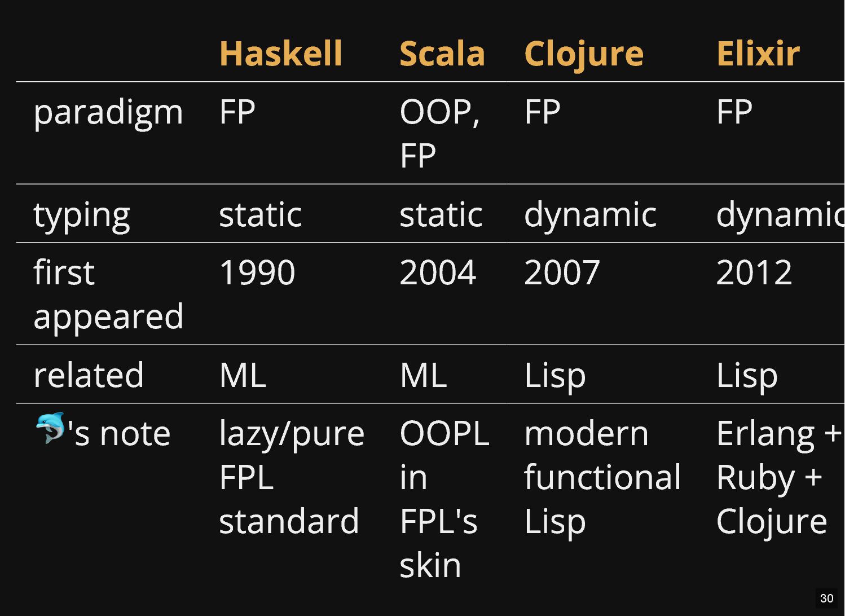
Task: Click the Haskell column header
Action: click(280, 54)
